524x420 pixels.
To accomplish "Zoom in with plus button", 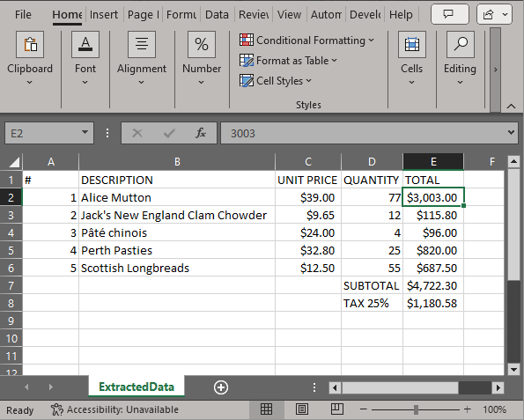I will (467, 409).
